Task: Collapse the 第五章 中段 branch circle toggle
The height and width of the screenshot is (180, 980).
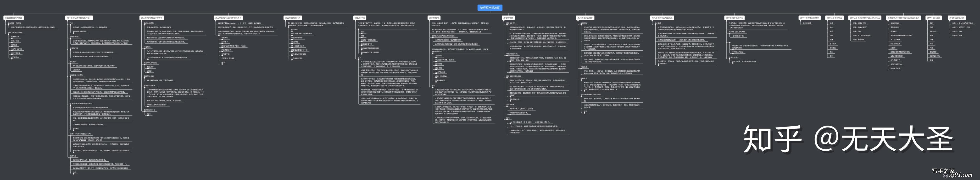Action: 355,21
